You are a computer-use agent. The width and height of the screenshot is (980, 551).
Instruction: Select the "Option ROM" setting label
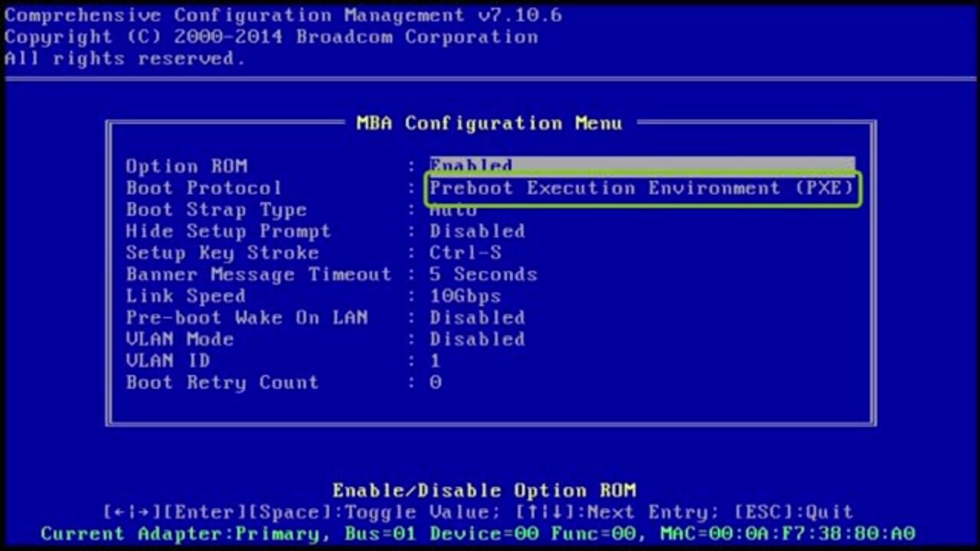click(x=186, y=166)
